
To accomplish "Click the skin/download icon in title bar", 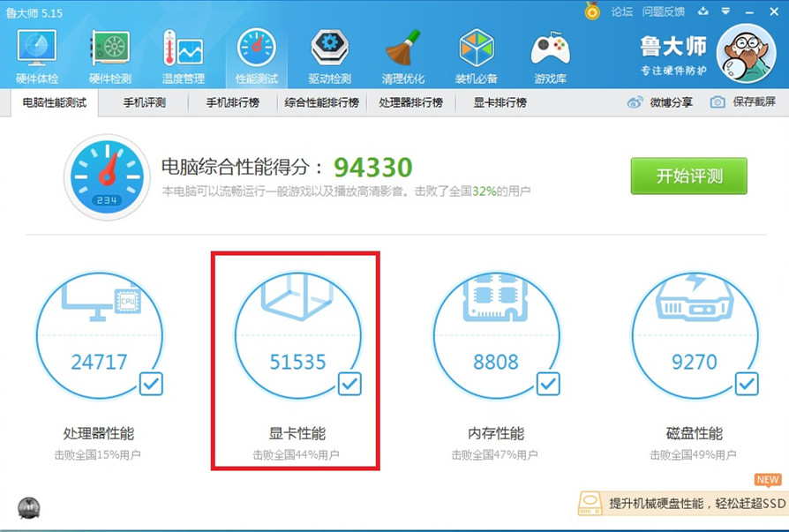I will [x=703, y=11].
